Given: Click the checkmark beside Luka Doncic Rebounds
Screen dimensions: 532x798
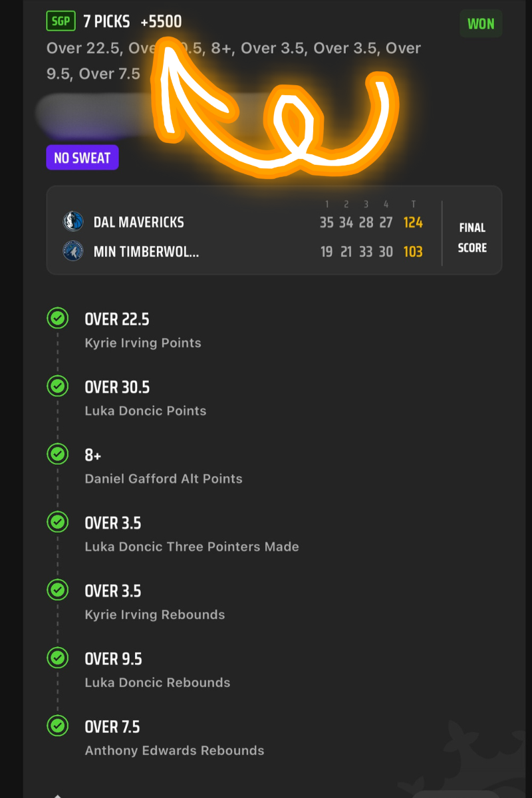Looking at the screenshot, I should [x=58, y=658].
